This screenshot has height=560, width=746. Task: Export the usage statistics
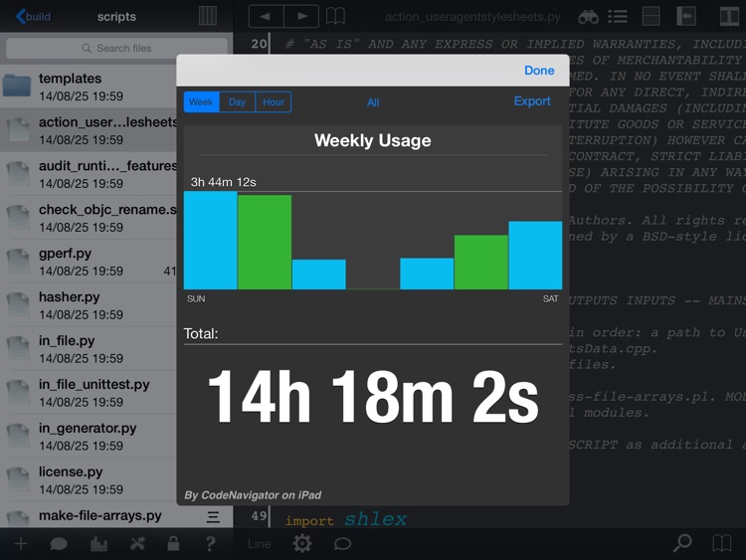532,101
